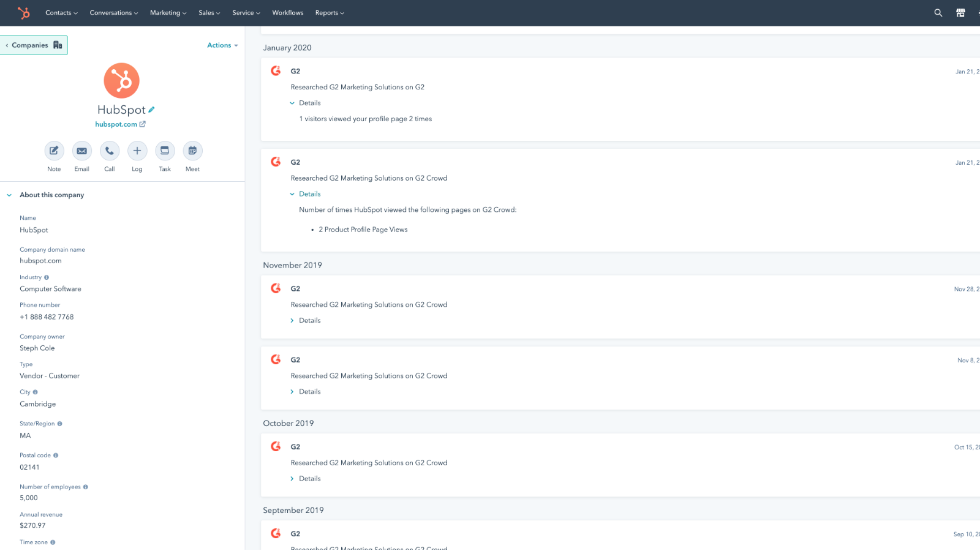Open the Actions dropdown
The width and height of the screenshot is (980, 551).
222,45
